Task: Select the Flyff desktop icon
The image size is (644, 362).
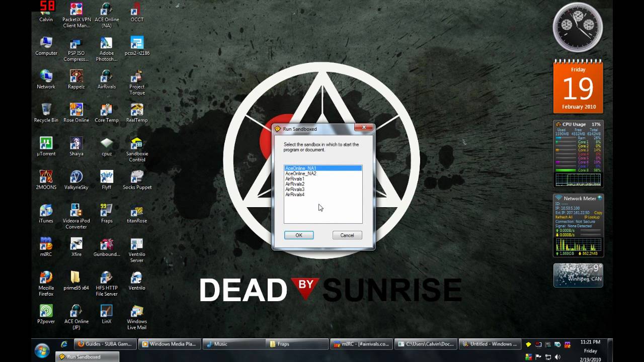Action: pos(107,180)
